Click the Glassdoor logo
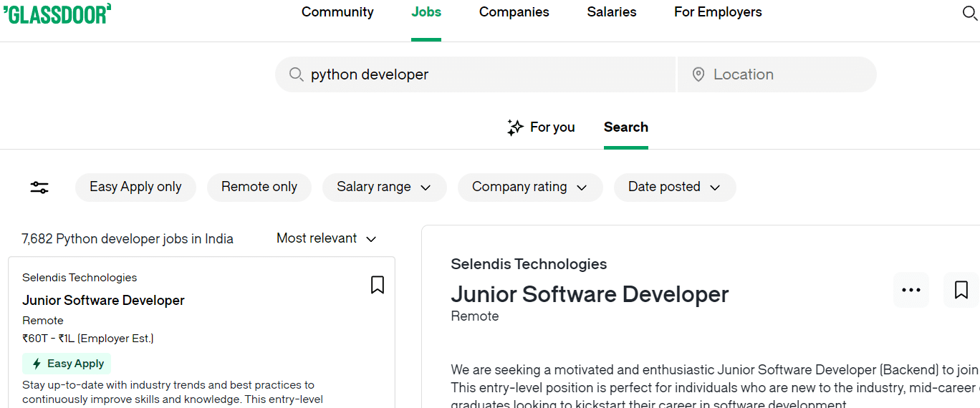 tap(57, 13)
